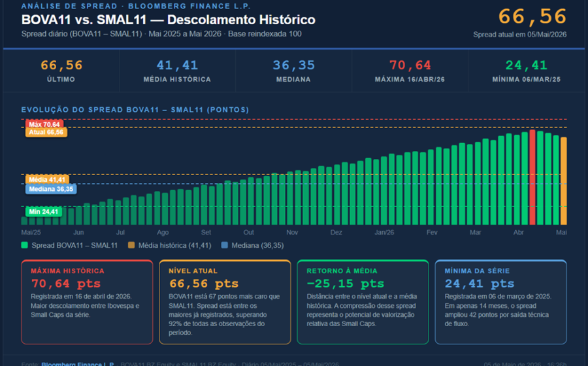Click the 'Ago' axis label
The height and width of the screenshot is (366, 588).
(163, 233)
